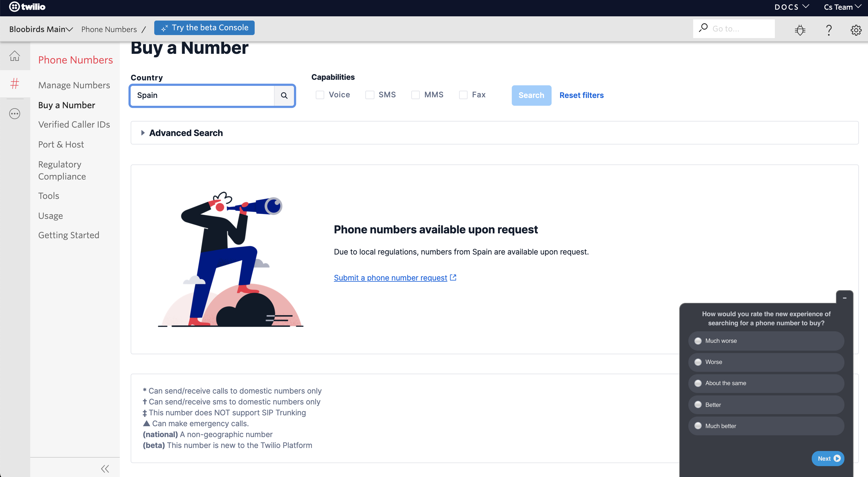
Task: Open the Twilio home logo
Action: click(x=27, y=7)
